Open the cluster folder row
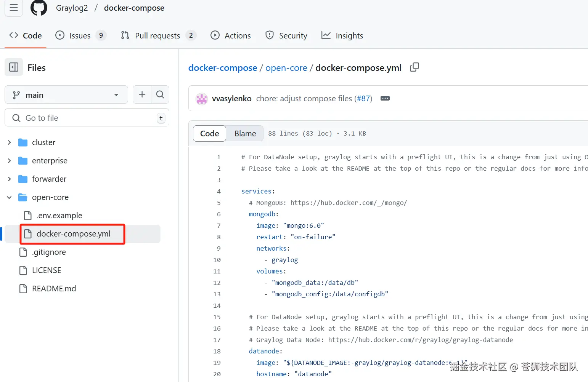588x382 pixels. tap(82, 142)
